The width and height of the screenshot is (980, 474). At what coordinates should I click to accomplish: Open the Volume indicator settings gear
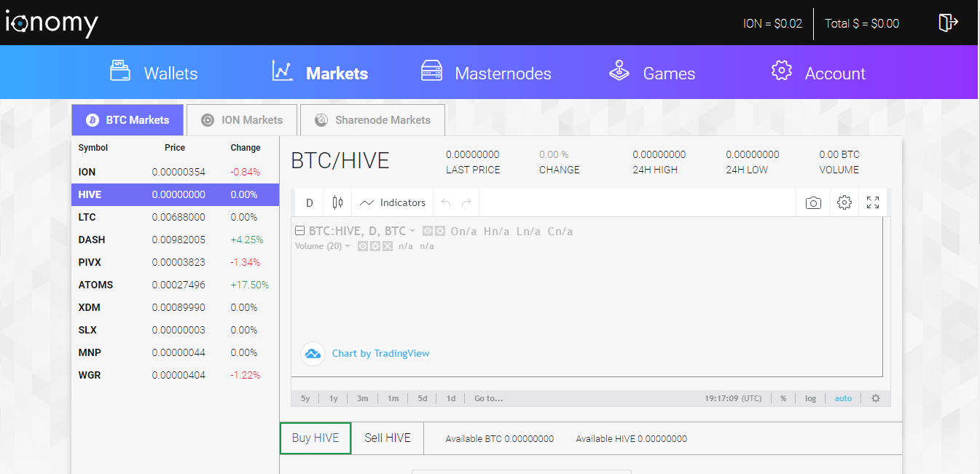(x=375, y=246)
